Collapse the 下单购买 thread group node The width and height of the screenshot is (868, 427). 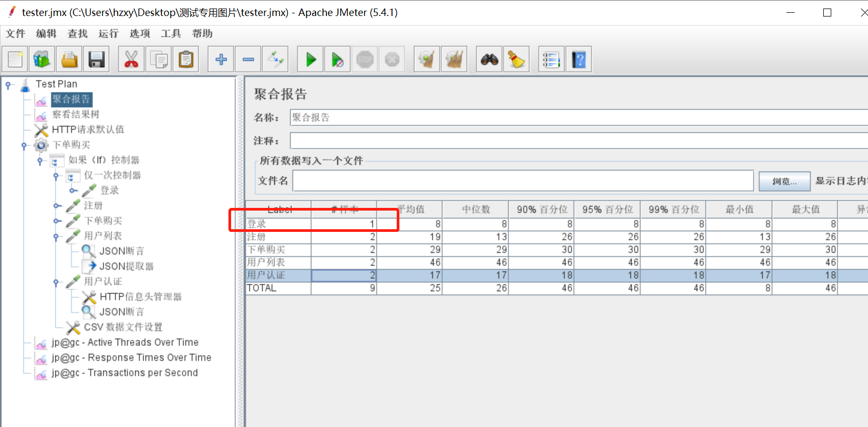24,145
